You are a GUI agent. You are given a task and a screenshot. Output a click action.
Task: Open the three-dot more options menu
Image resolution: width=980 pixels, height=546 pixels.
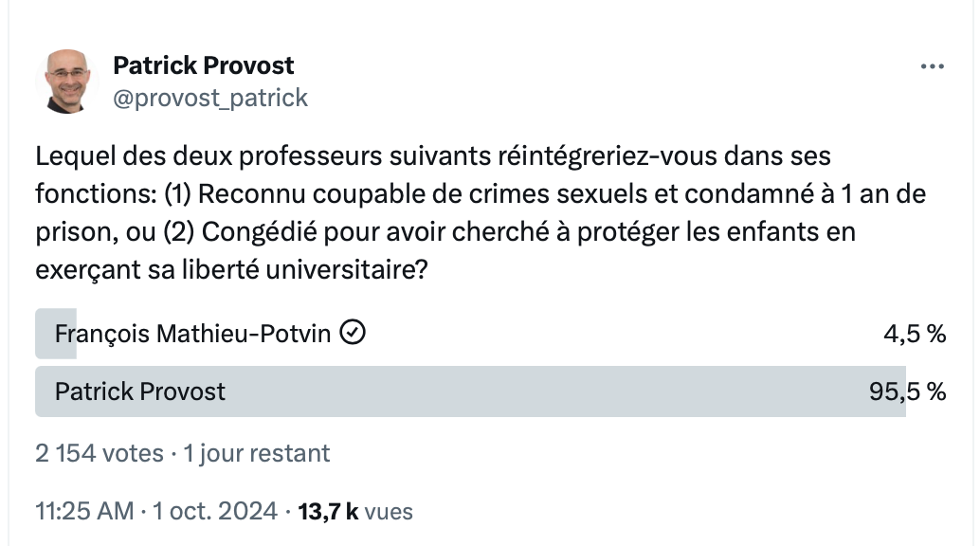coord(932,66)
